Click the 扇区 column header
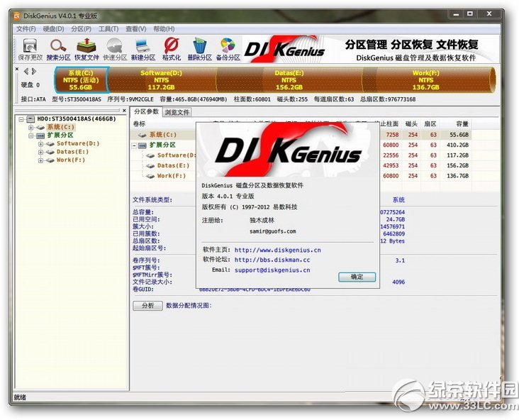Image resolution: width=519 pixels, height=420 pixels. [430, 123]
